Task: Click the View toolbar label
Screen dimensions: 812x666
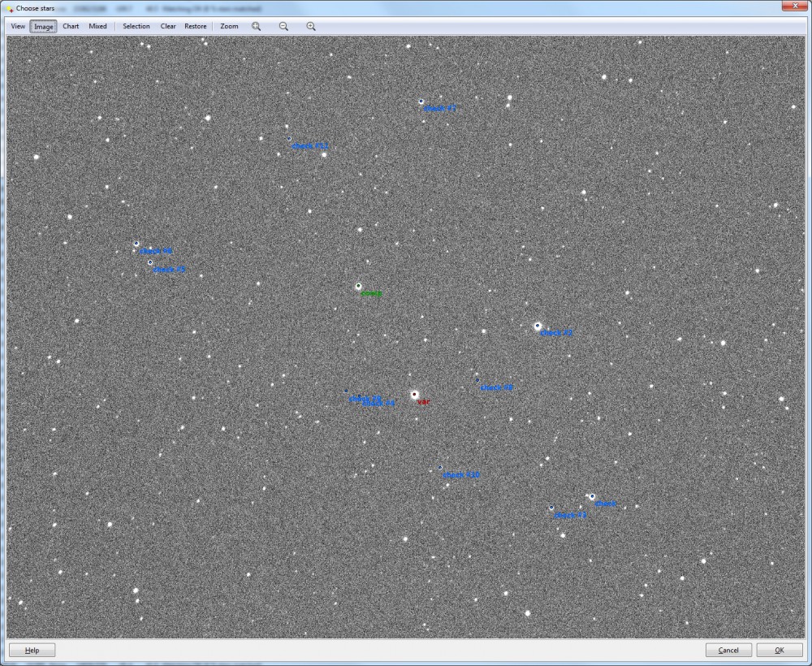Action: click(x=18, y=26)
